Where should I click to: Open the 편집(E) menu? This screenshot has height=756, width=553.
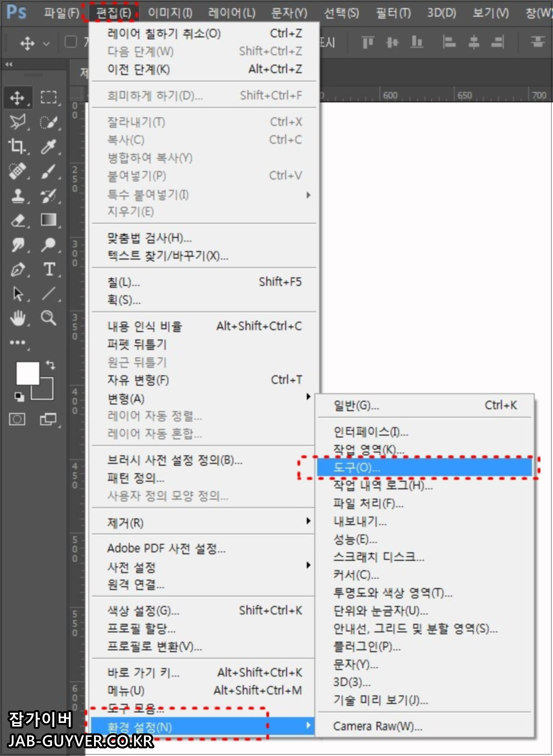click(x=114, y=13)
